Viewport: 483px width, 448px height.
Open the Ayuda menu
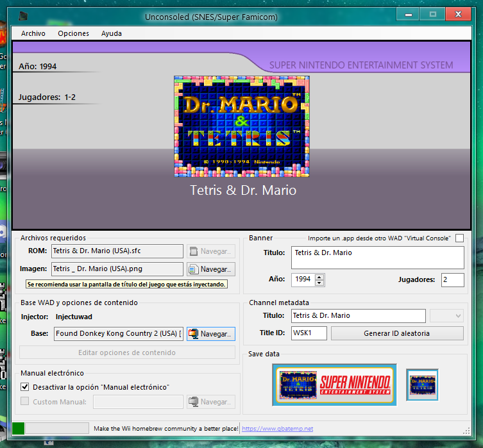click(111, 33)
